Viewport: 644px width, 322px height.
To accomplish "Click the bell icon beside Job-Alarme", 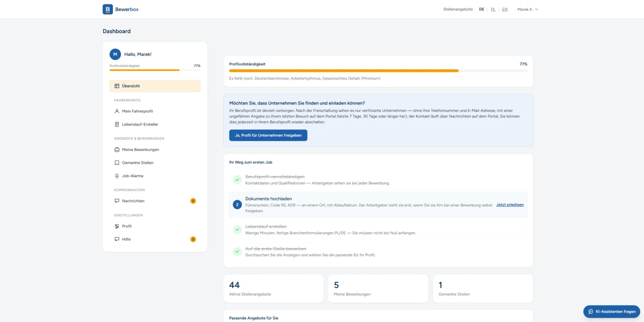I will (117, 176).
